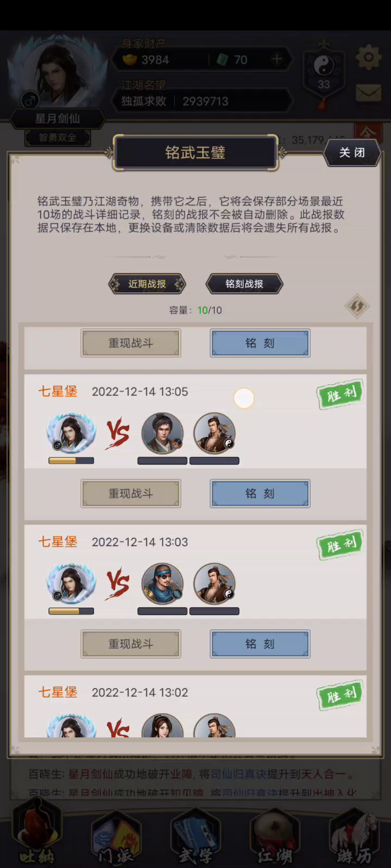This screenshot has width=391, height=868.
Task: Engrave the 13:05 battle with 铭刻 button
Action: coord(260,493)
